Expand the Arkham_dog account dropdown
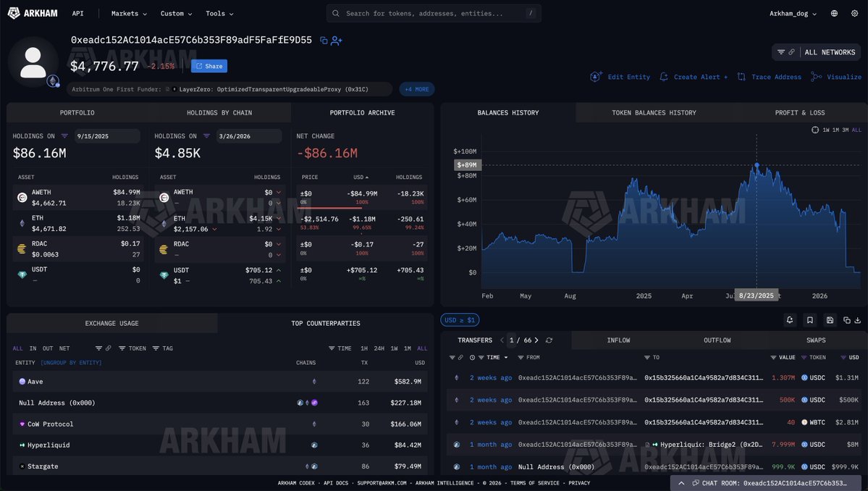Image resolution: width=868 pixels, height=491 pixels. tap(793, 13)
